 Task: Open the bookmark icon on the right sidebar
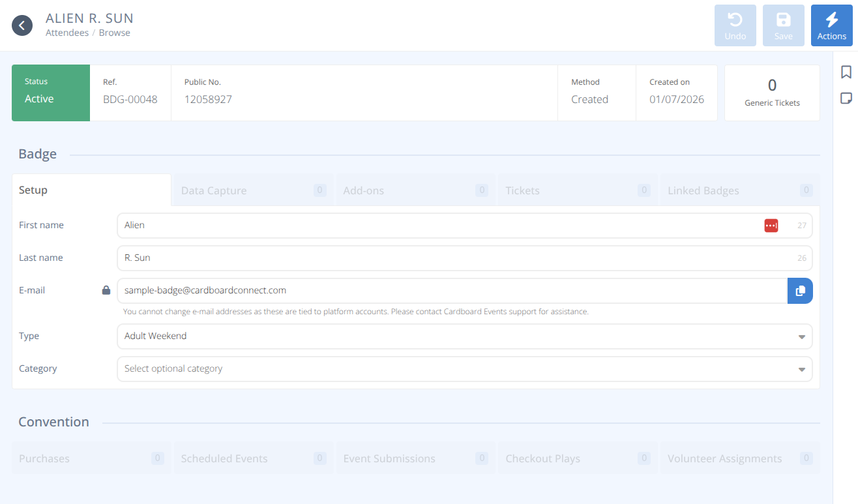846,72
